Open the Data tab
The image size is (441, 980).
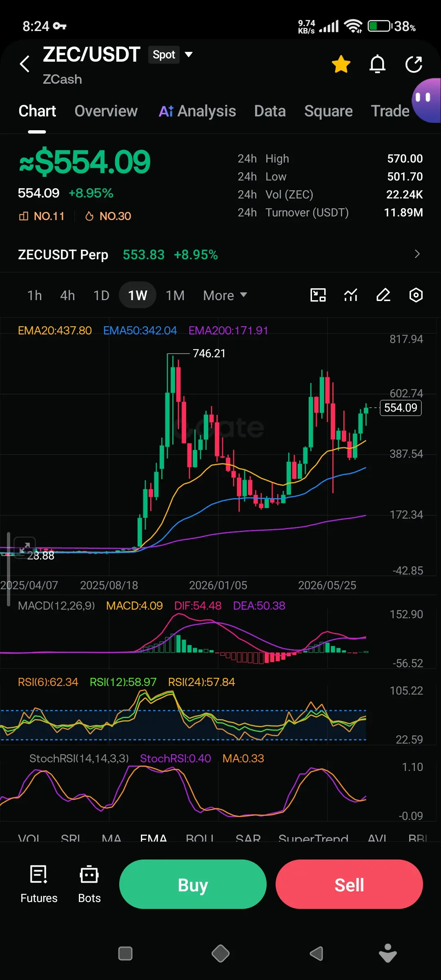(270, 111)
